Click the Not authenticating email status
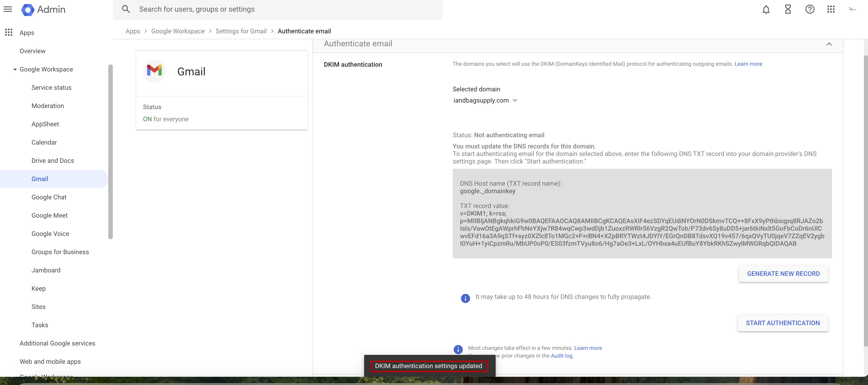The height and width of the screenshot is (385, 868). [509, 135]
